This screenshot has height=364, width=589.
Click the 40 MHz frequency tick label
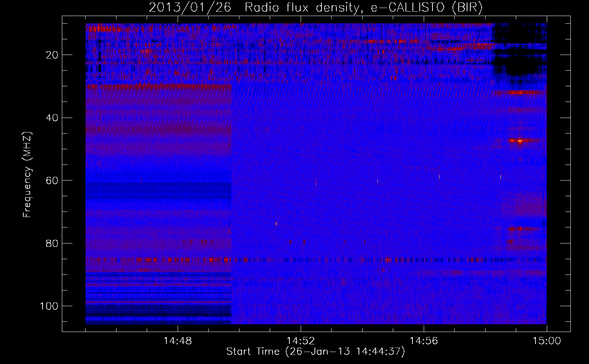(x=52, y=118)
